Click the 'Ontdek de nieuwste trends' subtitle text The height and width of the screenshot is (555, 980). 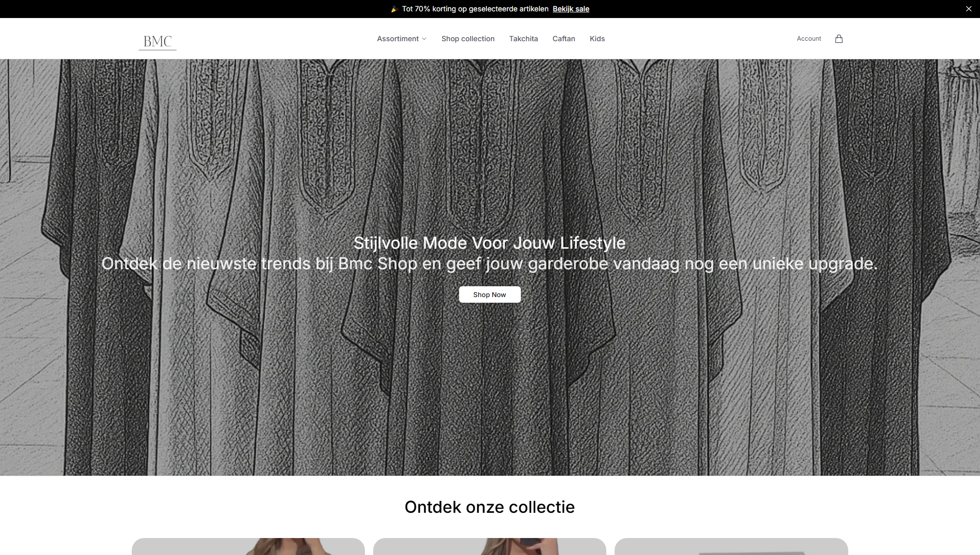point(489,264)
